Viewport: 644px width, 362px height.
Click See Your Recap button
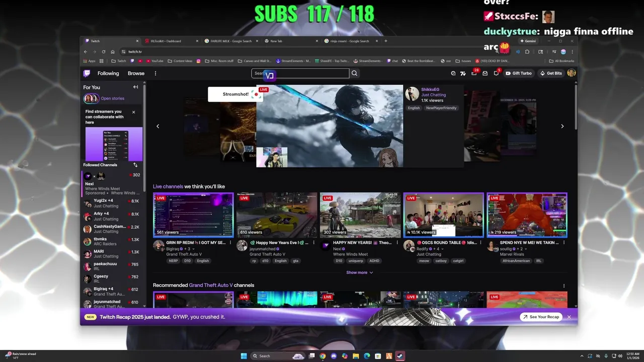click(x=541, y=317)
